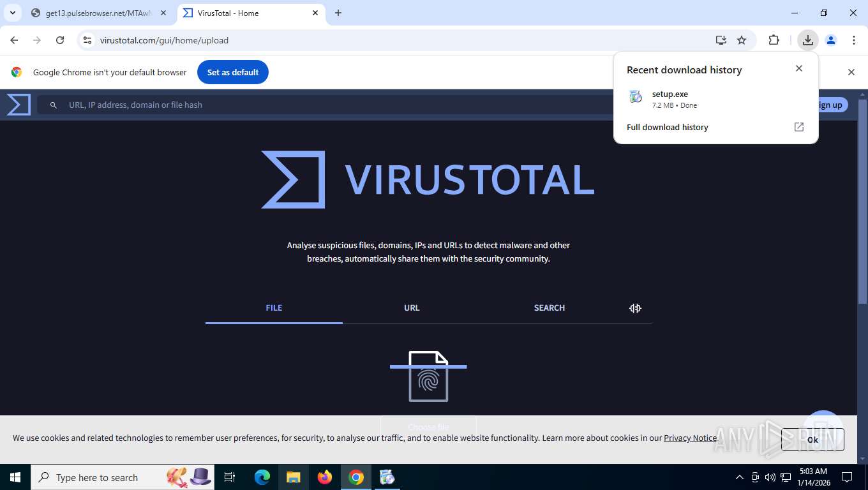The image size is (868, 490).
Task: Click the monitor icon next to SEARCH tab
Action: pyautogui.click(x=635, y=308)
